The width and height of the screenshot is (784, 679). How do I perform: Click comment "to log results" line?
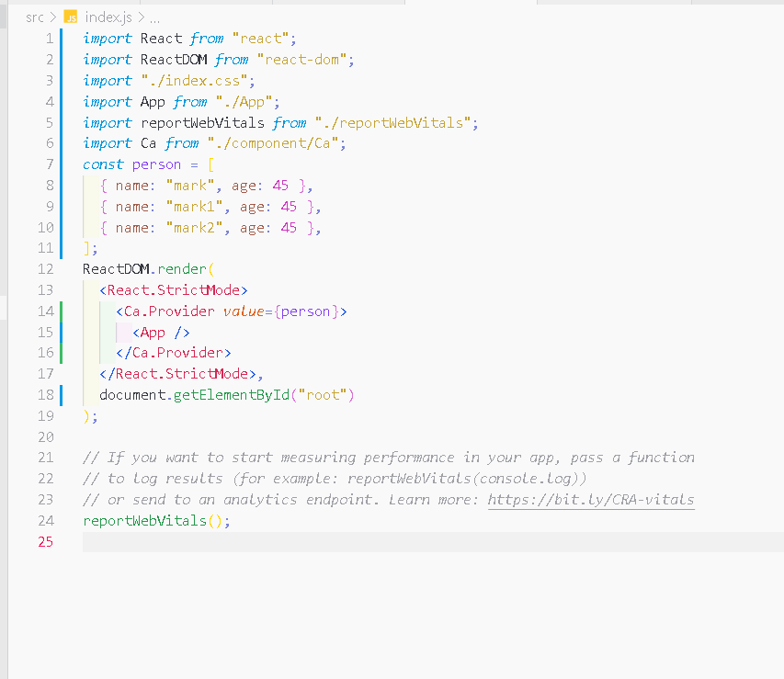point(335,479)
